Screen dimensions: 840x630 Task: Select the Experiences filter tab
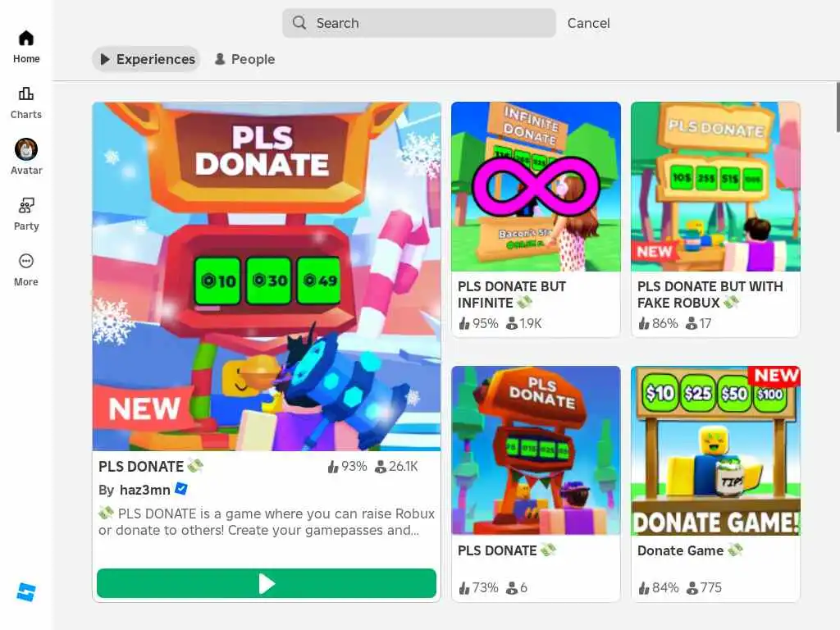click(146, 59)
